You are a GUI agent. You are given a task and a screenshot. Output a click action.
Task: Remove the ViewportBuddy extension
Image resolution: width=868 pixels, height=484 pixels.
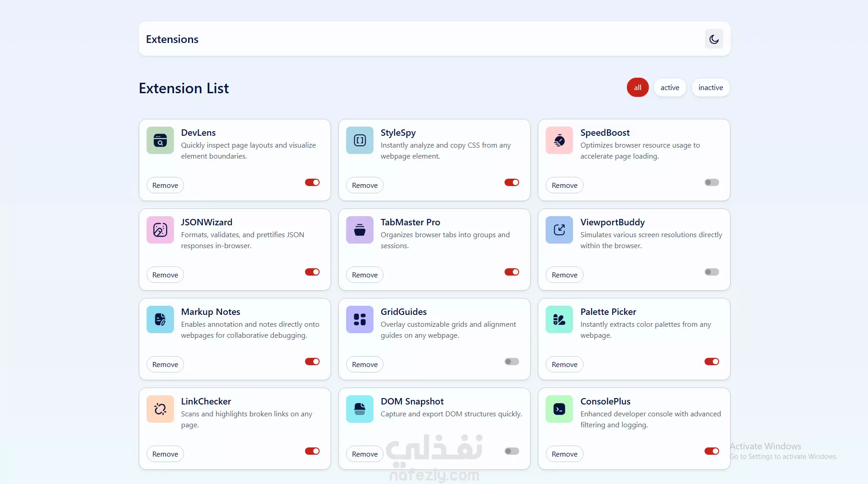(564, 275)
